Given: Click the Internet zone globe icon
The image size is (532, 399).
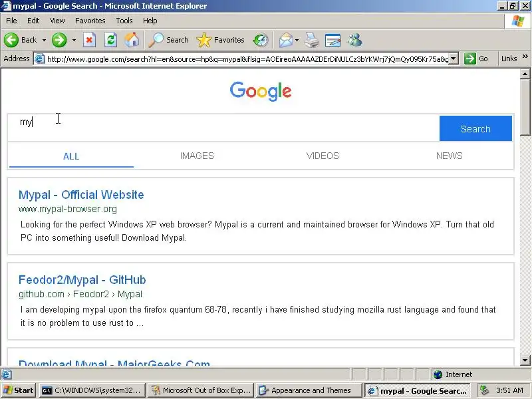Looking at the screenshot, I should coord(438,374).
